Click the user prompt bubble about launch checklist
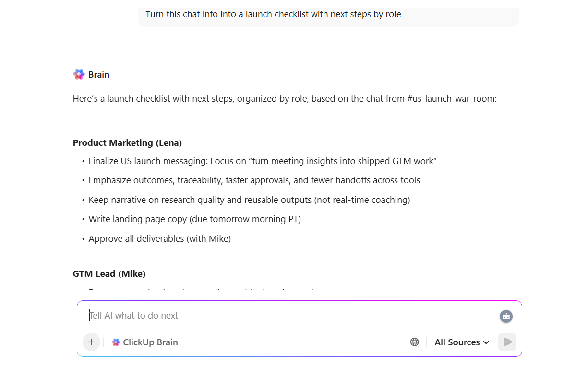Image resolution: width=588 pixels, height=366 pixels. tap(328, 15)
